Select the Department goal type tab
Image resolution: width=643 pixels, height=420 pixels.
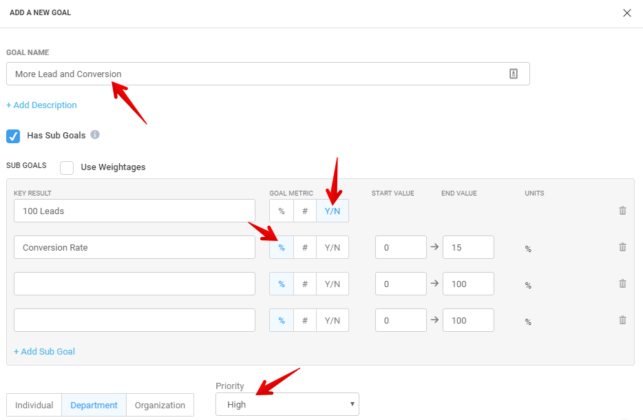tap(93, 405)
